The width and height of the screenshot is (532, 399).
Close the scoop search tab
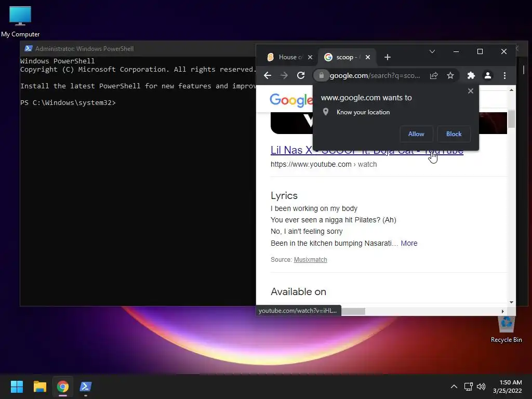[x=367, y=57]
